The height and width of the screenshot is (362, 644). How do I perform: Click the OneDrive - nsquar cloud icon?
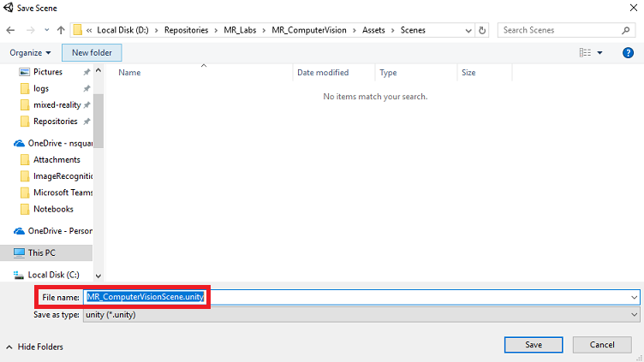[19, 144]
